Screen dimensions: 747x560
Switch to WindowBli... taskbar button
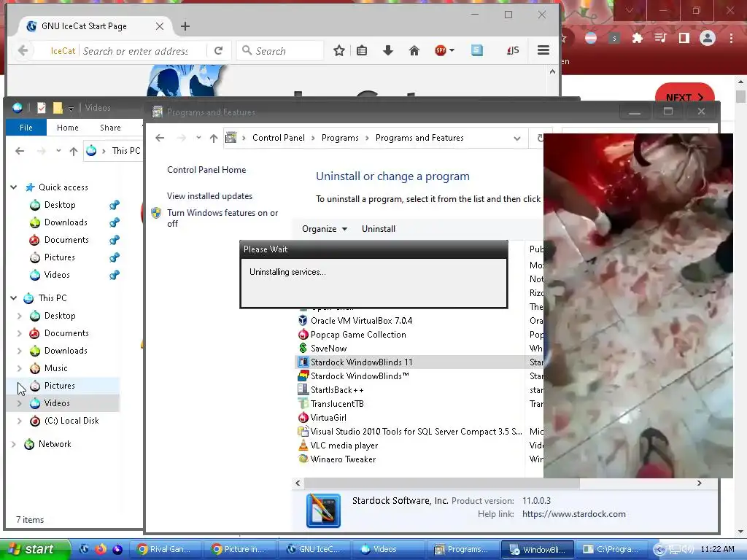tap(536, 549)
